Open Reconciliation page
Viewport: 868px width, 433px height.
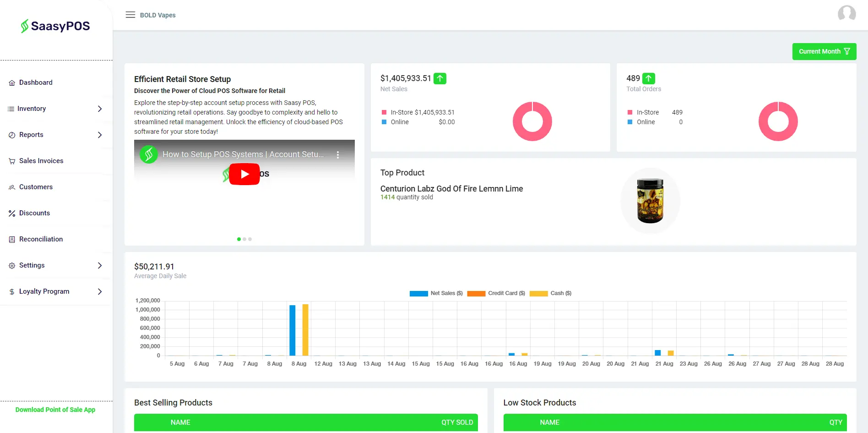(41, 239)
